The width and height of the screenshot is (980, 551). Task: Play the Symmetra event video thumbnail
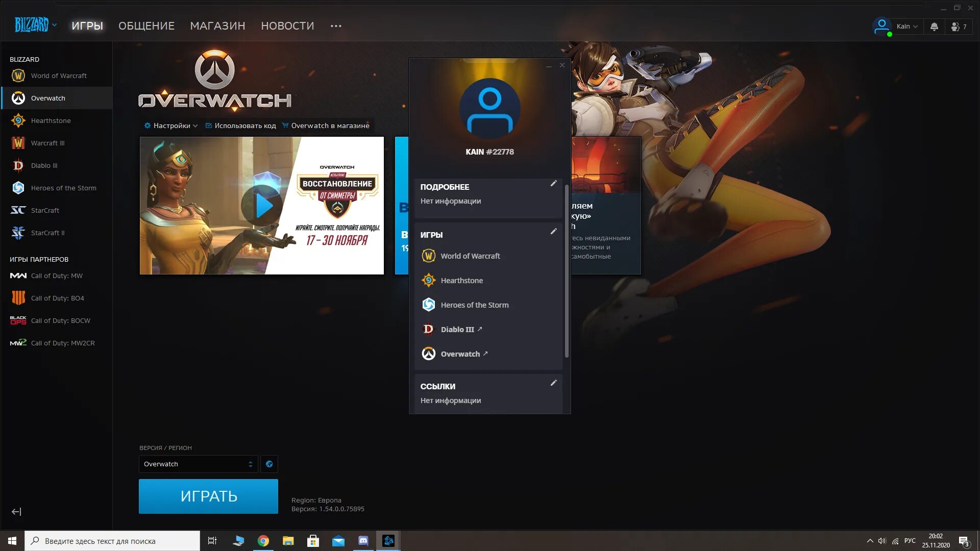point(262,205)
